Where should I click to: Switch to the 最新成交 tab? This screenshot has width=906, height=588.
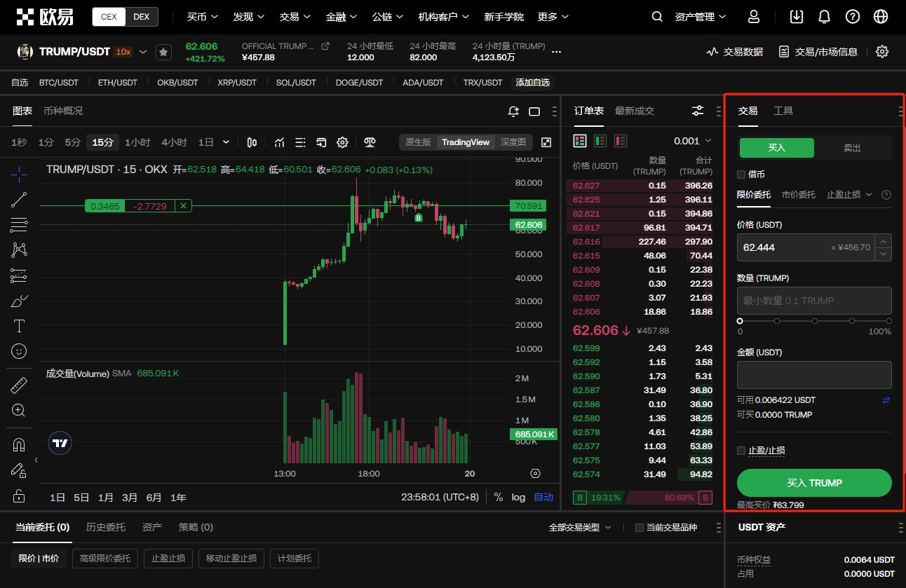(x=633, y=111)
